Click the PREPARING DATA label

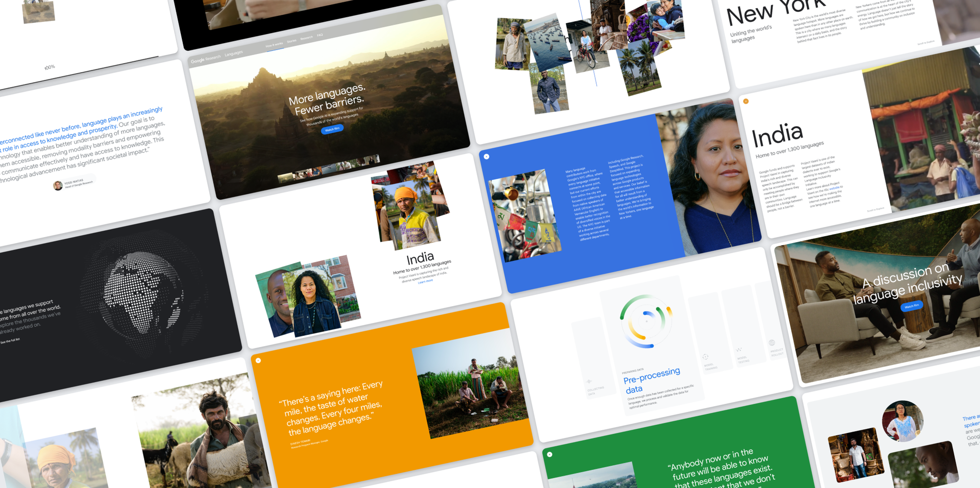pos(633,371)
